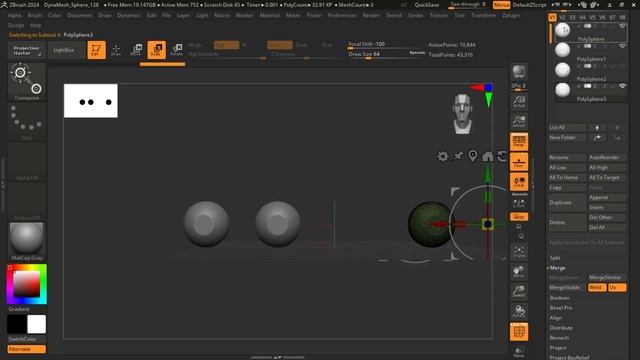Open the current brush thumbnail picker

pyautogui.click(x=27, y=82)
